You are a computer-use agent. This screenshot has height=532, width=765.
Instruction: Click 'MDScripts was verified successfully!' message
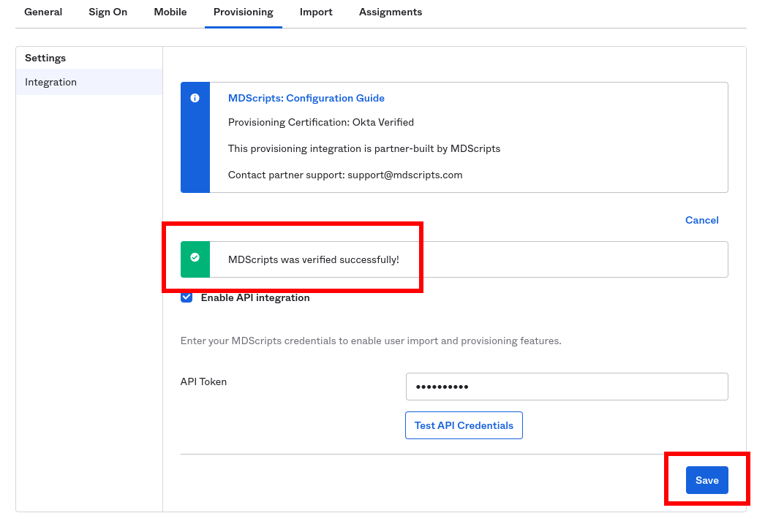point(314,259)
